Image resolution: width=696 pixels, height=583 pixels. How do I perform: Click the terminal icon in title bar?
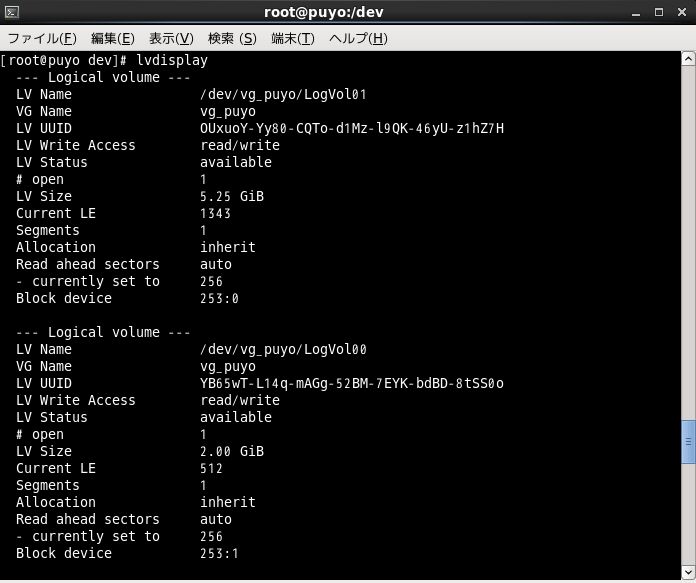12,12
